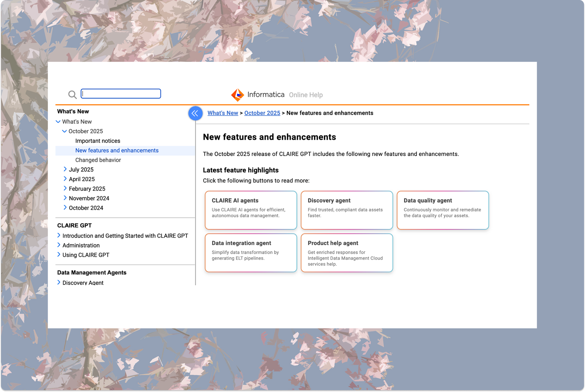The height and width of the screenshot is (392, 585).
Task: Expand Introduction and Getting Started chevron
Action: [x=59, y=235]
